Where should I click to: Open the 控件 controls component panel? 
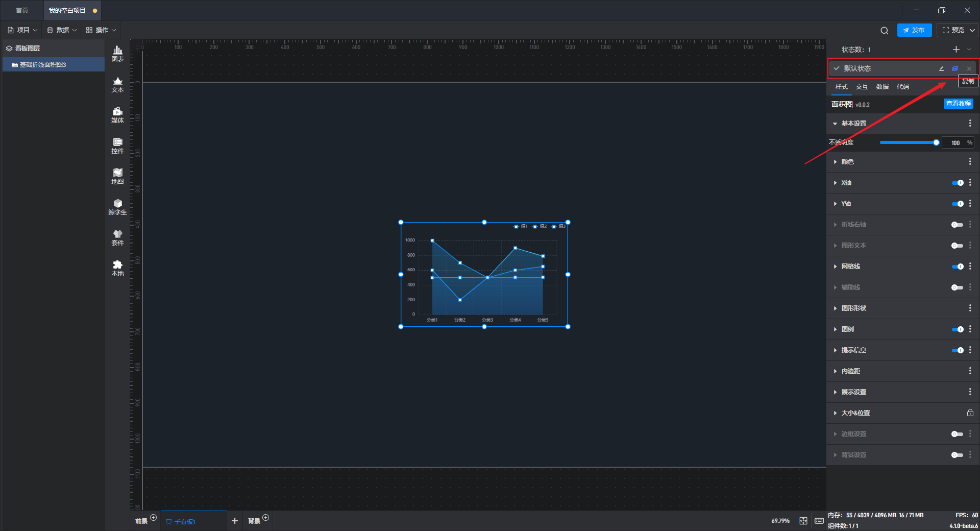coord(117,146)
